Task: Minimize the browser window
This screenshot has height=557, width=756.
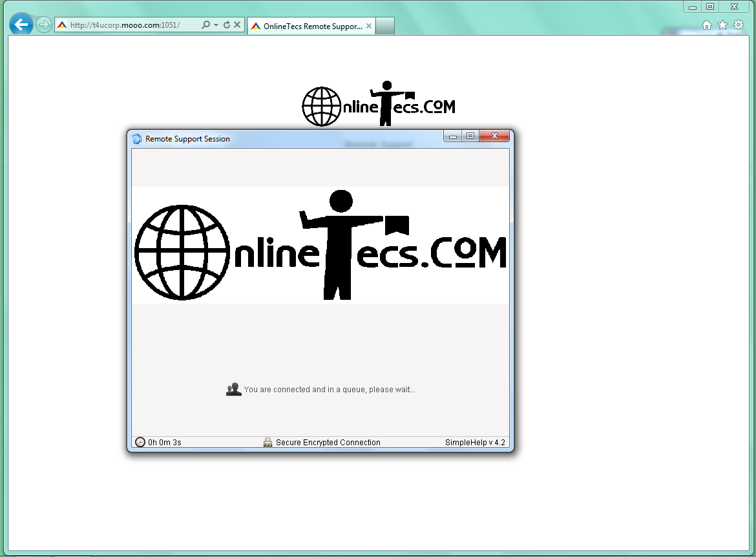Action: tap(693, 6)
